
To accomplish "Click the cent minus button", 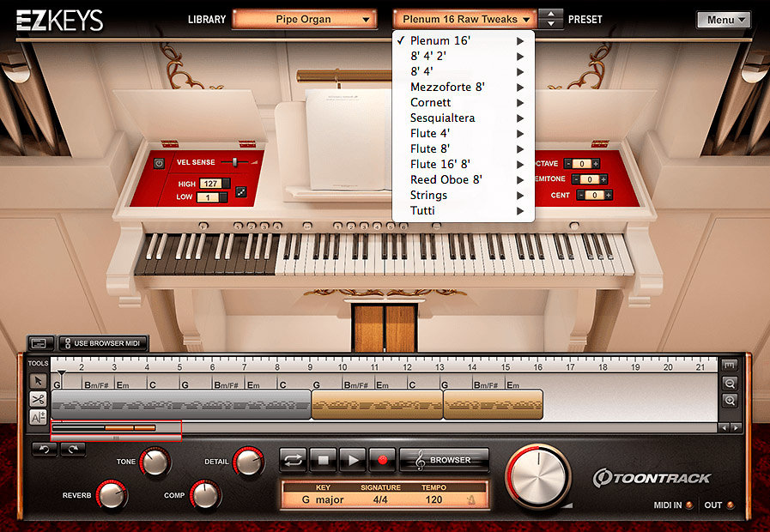I will 581,196.
